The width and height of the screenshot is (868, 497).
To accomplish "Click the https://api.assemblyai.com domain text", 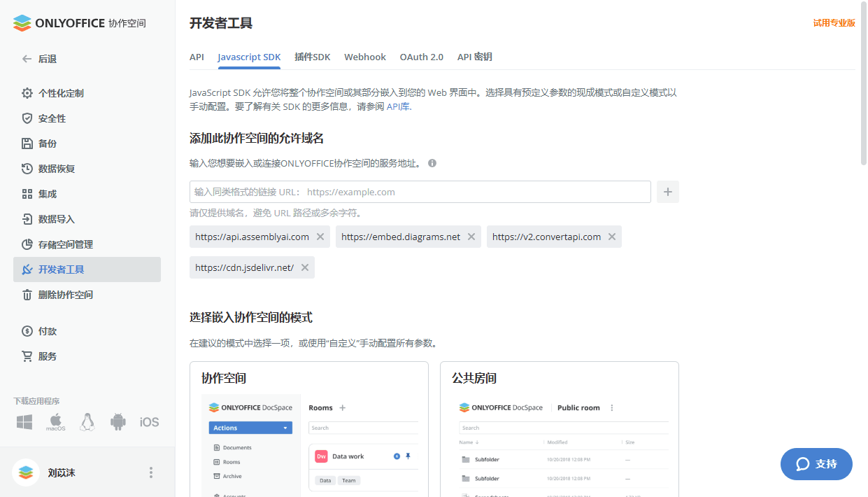I will coord(252,237).
